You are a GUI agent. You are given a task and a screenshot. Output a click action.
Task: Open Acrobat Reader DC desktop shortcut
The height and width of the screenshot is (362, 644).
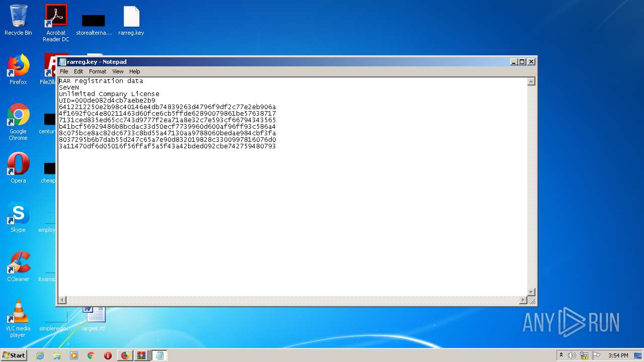click(56, 23)
